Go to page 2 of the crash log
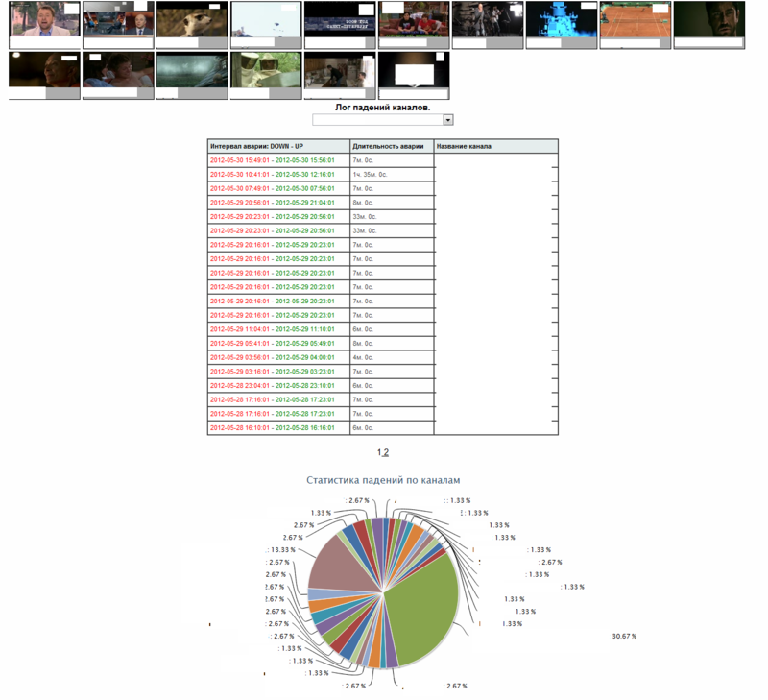Screen dimensions: 768x700 [386, 452]
